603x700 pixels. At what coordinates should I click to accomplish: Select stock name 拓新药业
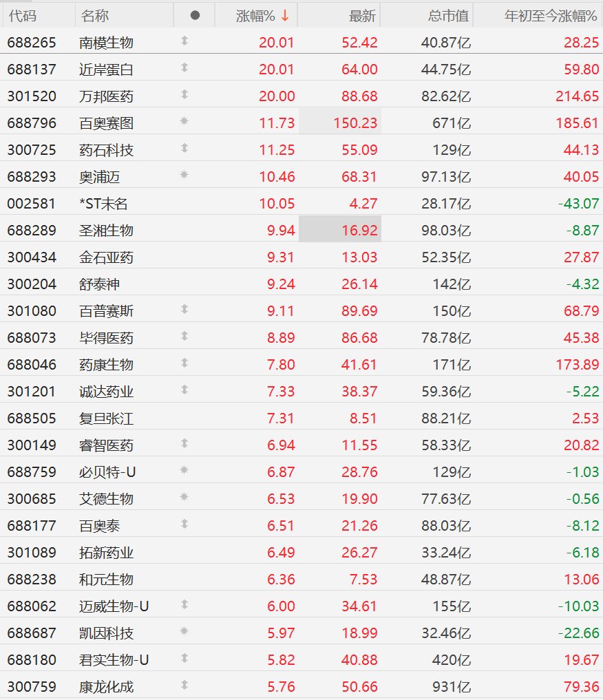(106, 553)
